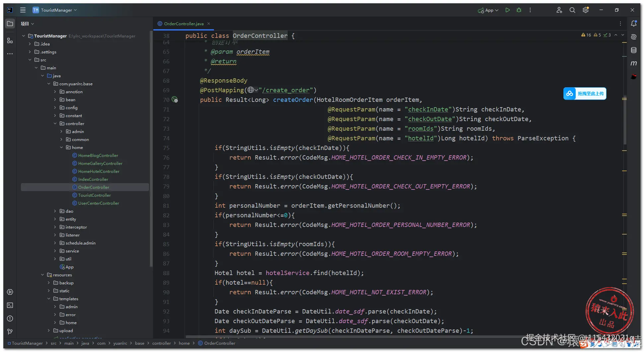Collapse the controller package
Screen dimensions: 644x352
click(55, 123)
